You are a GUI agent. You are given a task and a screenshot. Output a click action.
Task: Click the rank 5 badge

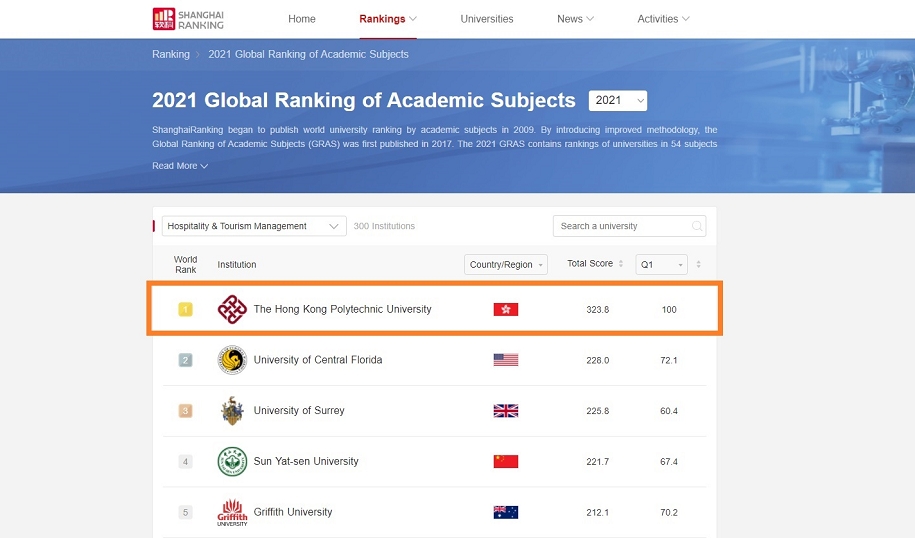click(185, 512)
